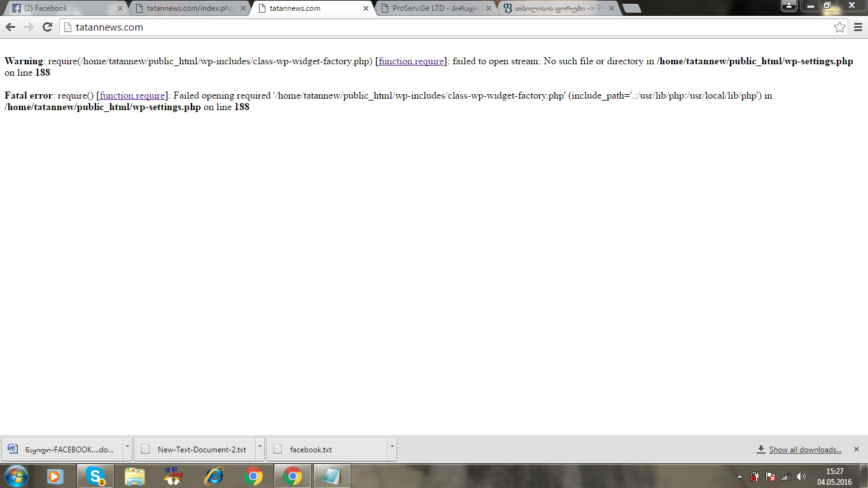The image size is (868, 488).
Task: Open the downloaded facebook.txt file
Action: click(326, 449)
